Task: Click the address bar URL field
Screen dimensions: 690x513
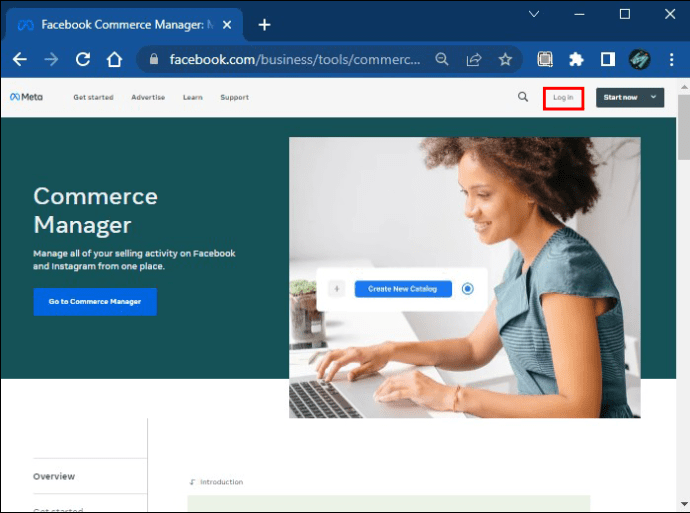Action: point(295,59)
